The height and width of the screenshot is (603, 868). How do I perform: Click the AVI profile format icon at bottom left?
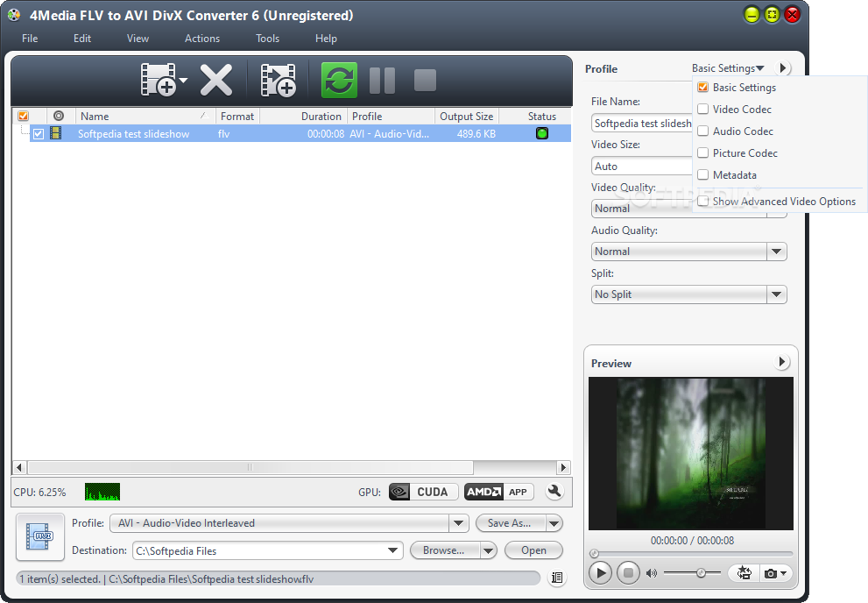40,536
